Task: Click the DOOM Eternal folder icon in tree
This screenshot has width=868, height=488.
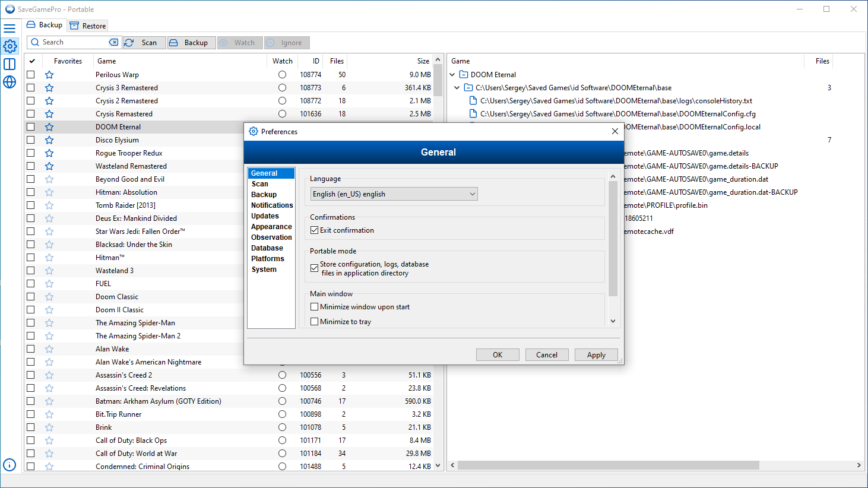Action: coord(464,75)
